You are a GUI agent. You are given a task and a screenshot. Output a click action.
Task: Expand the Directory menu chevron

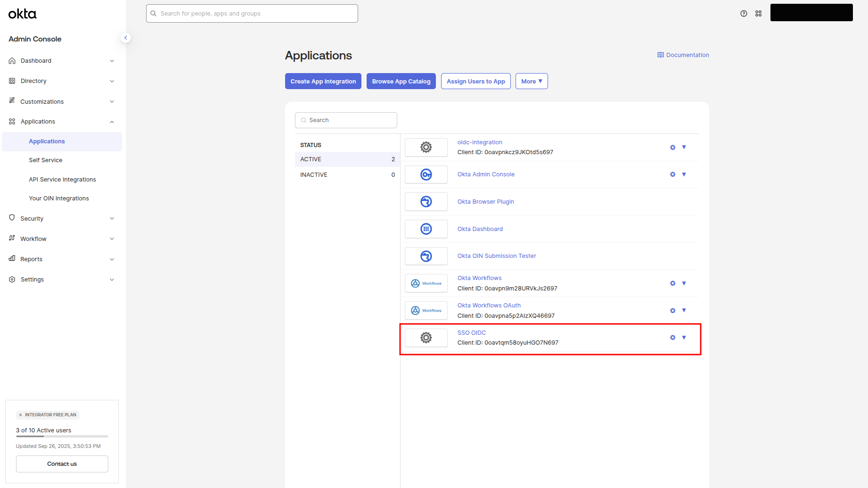(112, 81)
